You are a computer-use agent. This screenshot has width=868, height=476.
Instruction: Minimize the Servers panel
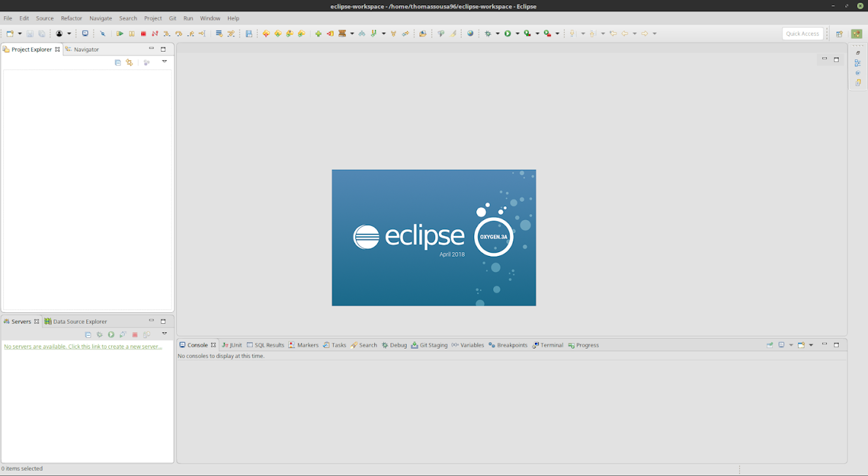pyautogui.click(x=152, y=321)
